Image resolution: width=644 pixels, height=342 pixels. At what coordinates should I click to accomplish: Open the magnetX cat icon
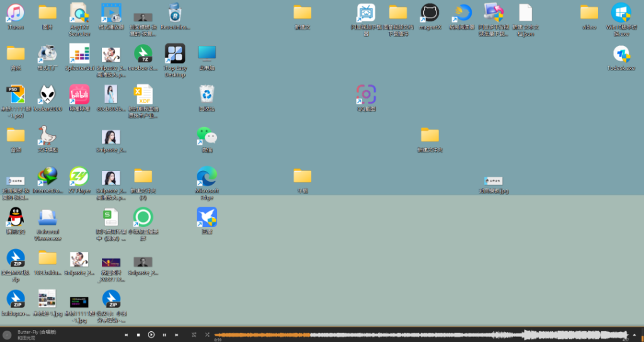pos(430,13)
